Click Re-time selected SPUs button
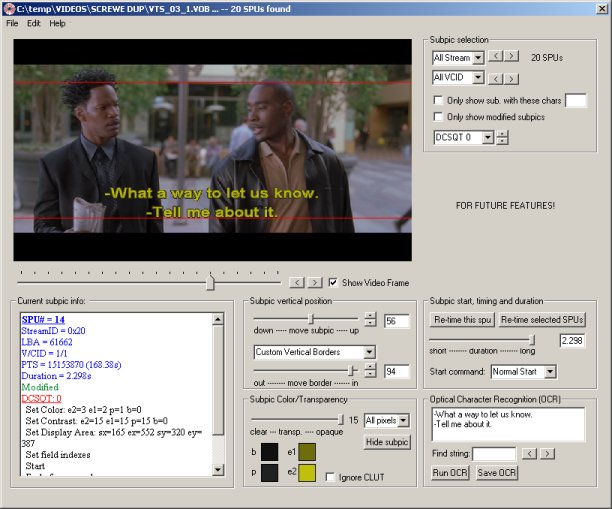This screenshot has height=509, width=612. coord(542,320)
